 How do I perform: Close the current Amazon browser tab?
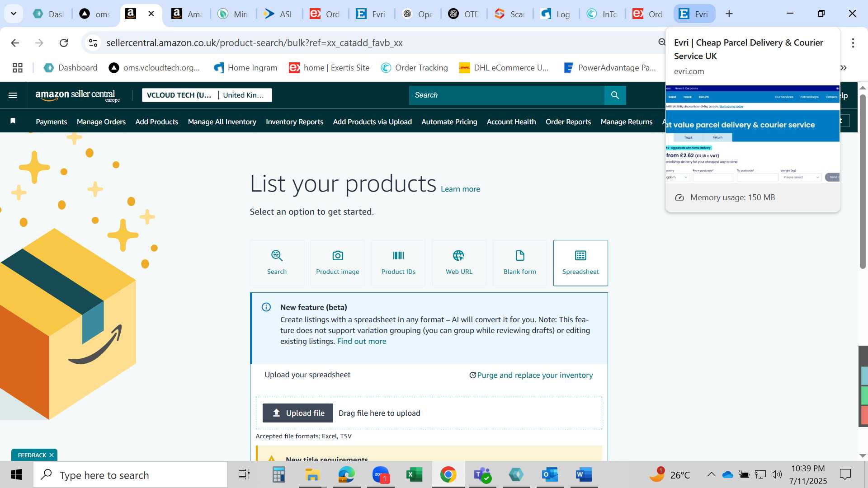(151, 14)
